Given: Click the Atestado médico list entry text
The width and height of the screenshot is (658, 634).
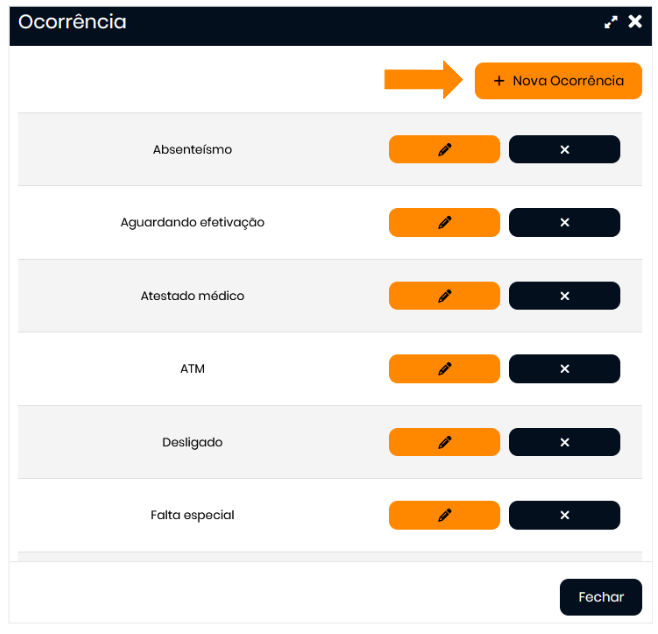Looking at the screenshot, I should [x=192, y=296].
